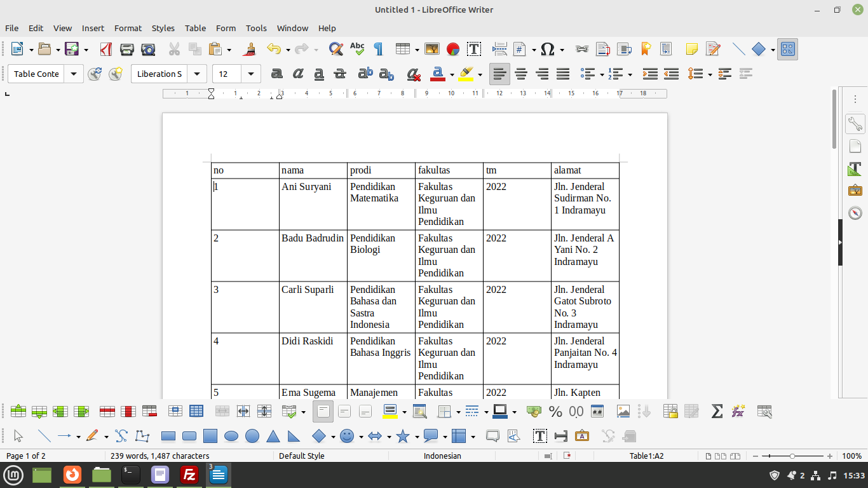The height and width of the screenshot is (488, 868).
Task: Click the New document icon
Action: click(17, 49)
